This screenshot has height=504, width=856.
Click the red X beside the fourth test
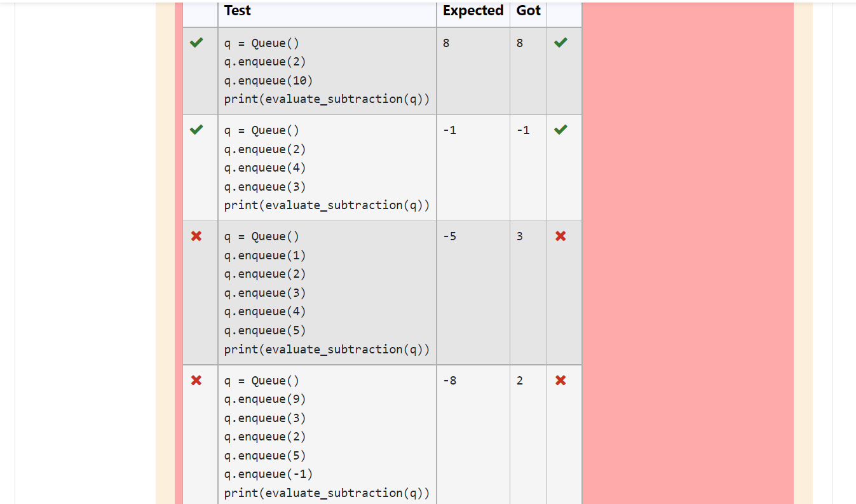[196, 380]
